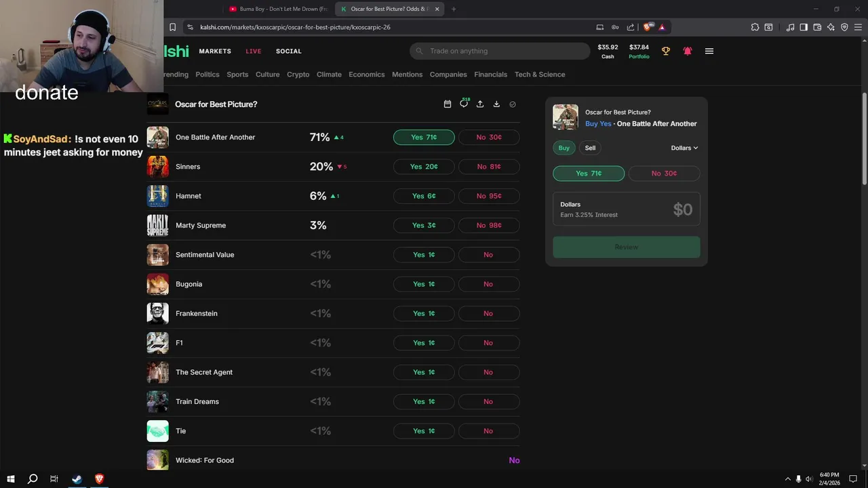868x488 pixels.
Task: Switch to the Tech & Science category
Action: pos(540,75)
